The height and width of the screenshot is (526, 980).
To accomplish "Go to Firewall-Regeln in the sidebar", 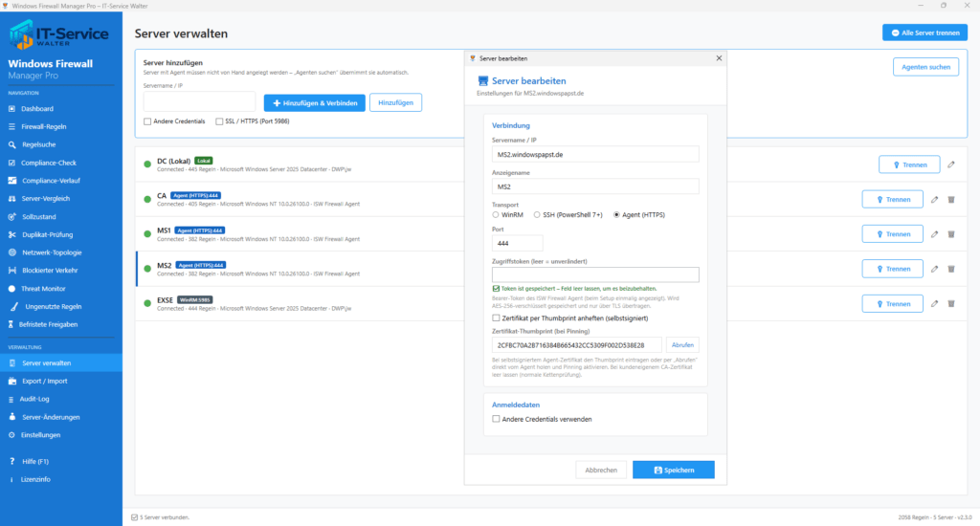I will click(x=43, y=127).
